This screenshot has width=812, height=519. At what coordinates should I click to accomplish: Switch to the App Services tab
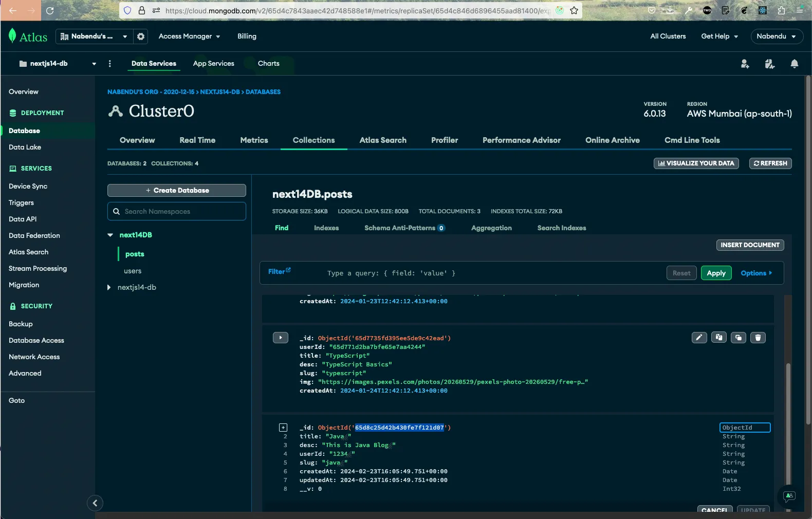click(x=213, y=64)
